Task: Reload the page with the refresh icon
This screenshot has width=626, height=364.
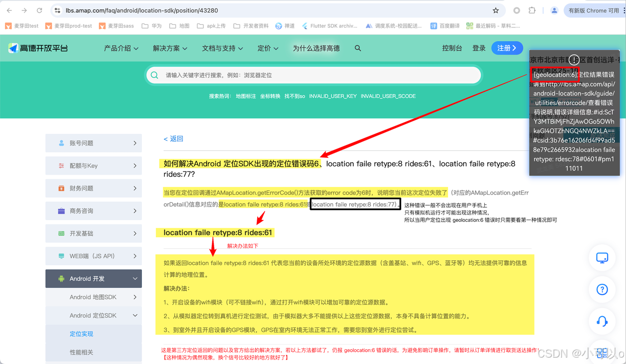Action: (40, 10)
